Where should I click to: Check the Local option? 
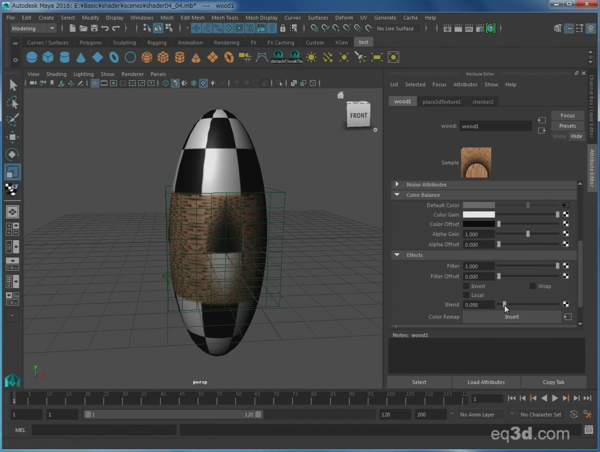[465, 295]
